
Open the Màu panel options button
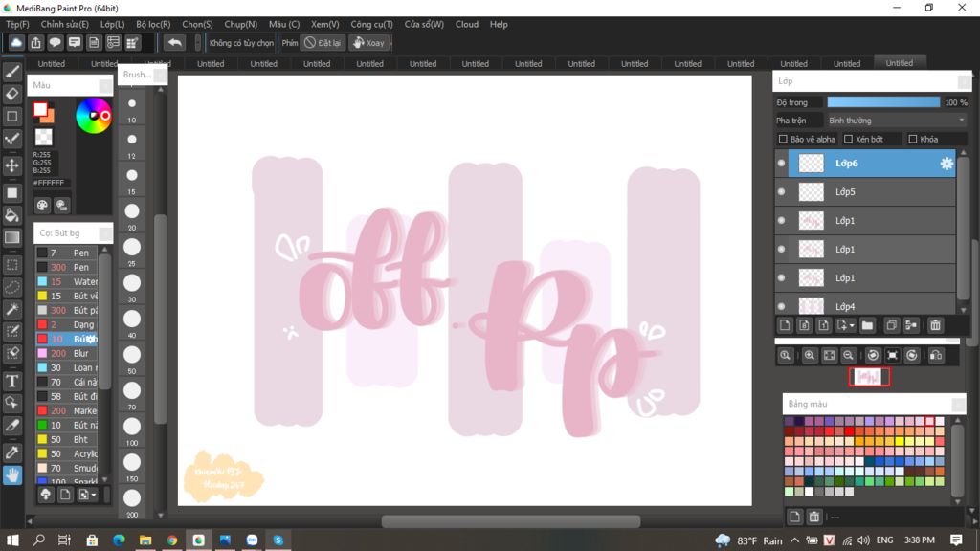(x=105, y=85)
